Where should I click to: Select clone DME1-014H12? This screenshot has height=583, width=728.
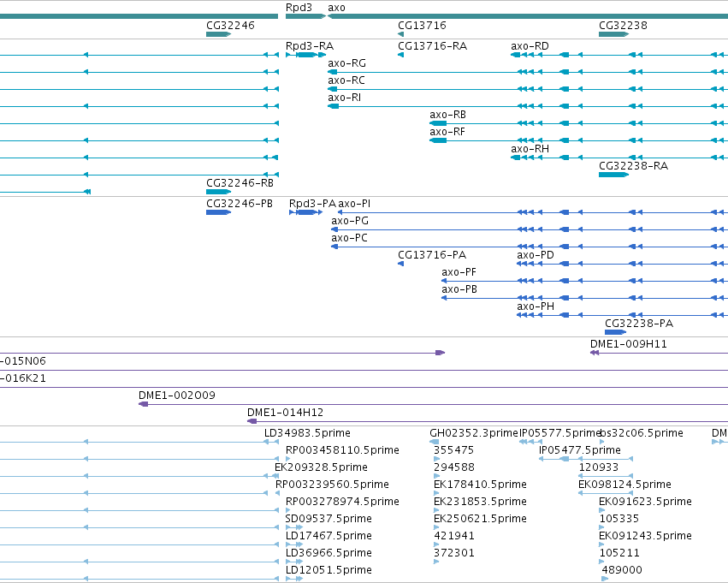point(285,413)
